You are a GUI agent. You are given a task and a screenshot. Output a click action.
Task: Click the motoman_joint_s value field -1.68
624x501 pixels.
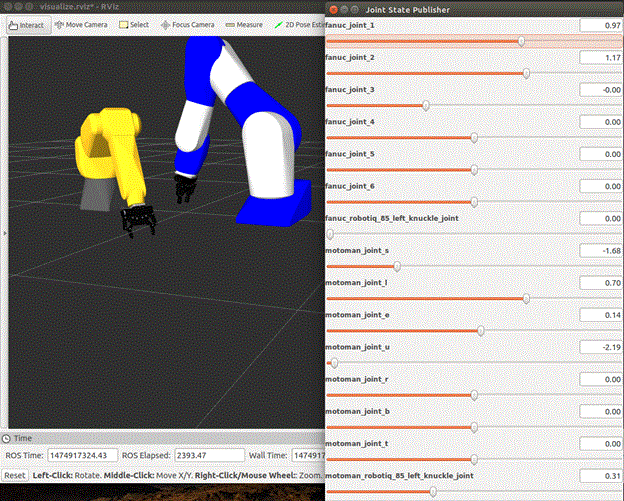coord(601,251)
